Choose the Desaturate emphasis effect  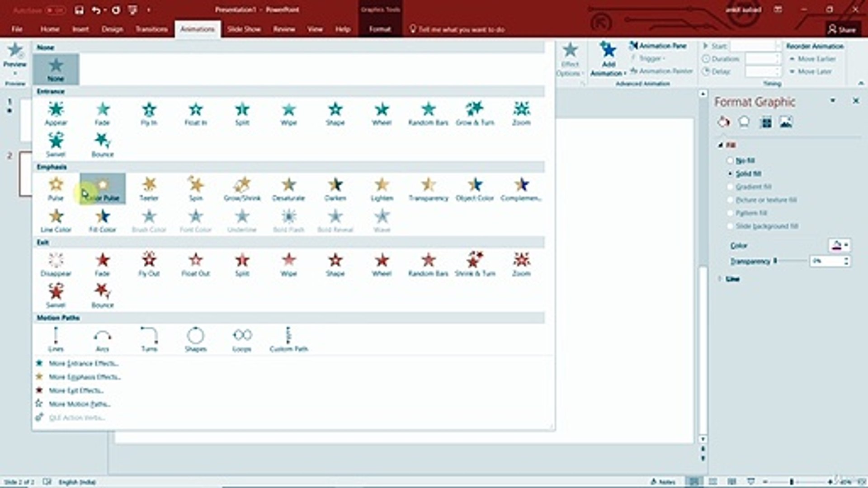(288, 189)
